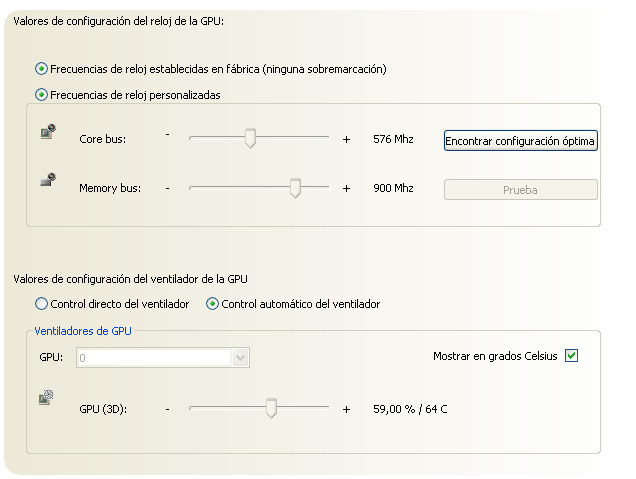Click the plus sign next to Memory bus slider
The image size is (636, 479).
pyautogui.click(x=346, y=188)
